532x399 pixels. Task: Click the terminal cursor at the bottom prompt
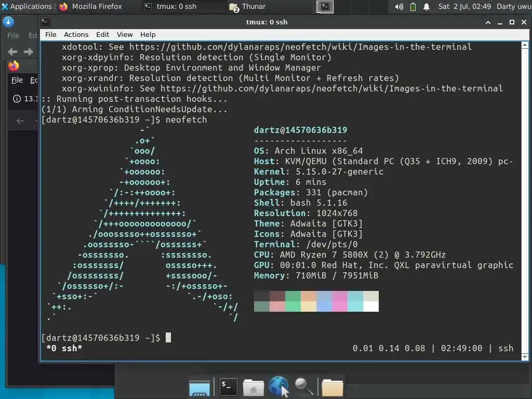(x=168, y=338)
